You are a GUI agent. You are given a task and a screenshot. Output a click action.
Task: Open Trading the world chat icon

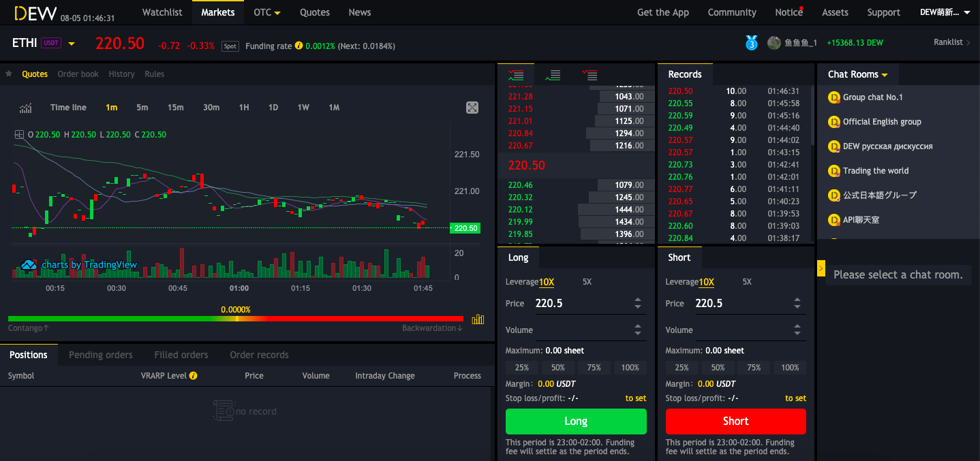[833, 171]
